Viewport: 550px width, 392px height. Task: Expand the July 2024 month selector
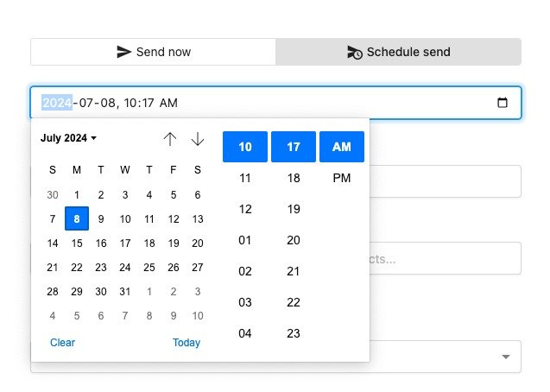(x=69, y=138)
